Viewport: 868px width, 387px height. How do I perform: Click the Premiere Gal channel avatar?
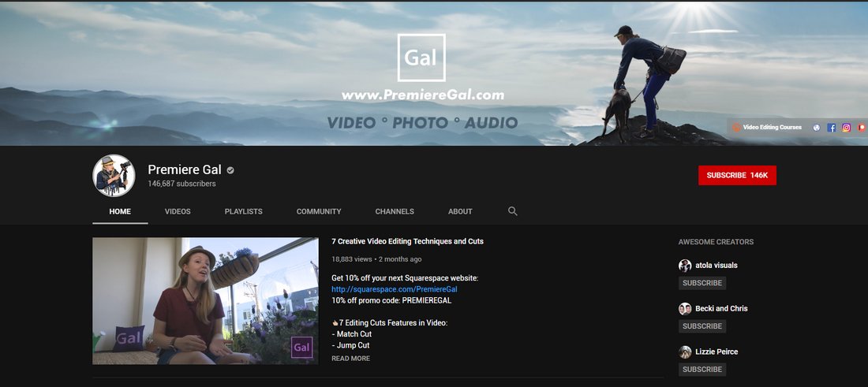tap(114, 176)
